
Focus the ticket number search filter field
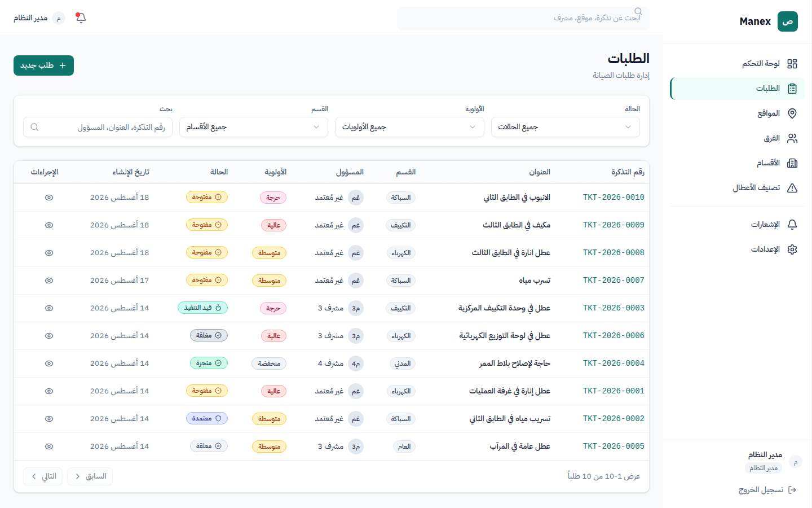98,127
